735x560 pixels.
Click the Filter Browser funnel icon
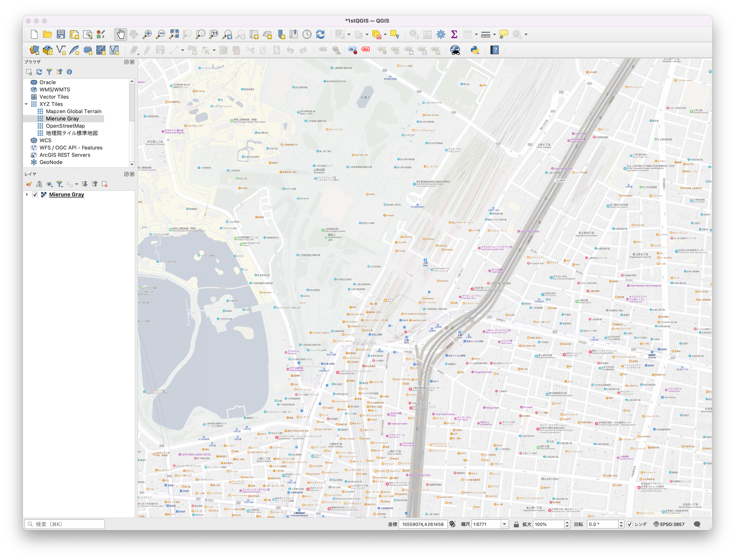click(x=49, y=72)
